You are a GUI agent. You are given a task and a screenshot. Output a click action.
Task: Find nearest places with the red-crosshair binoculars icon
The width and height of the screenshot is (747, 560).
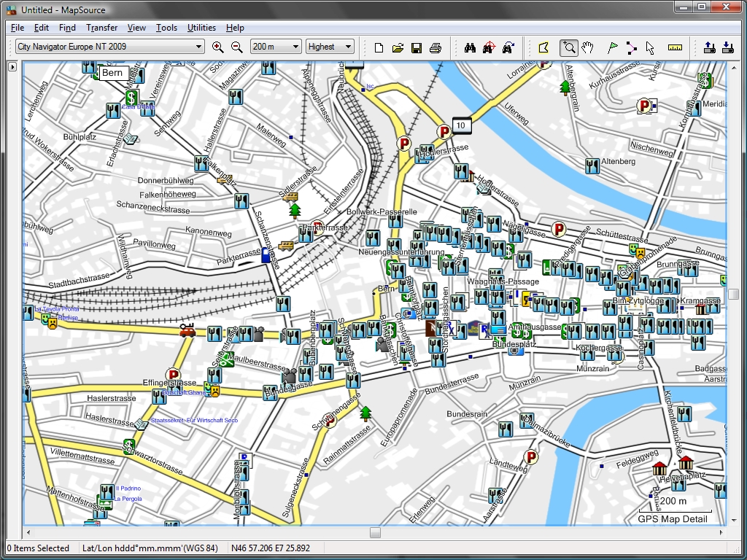[489, 47]
